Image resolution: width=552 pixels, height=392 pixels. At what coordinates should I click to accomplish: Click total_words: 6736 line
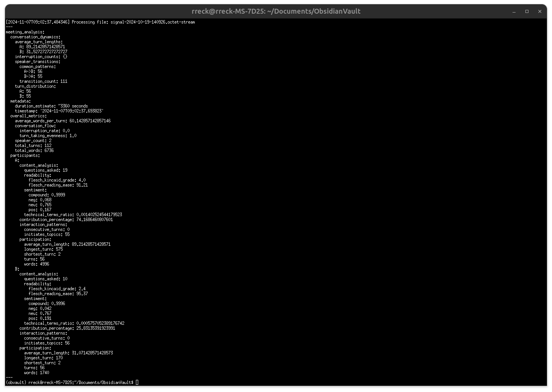pyautogui.click(x=34, y=150)
